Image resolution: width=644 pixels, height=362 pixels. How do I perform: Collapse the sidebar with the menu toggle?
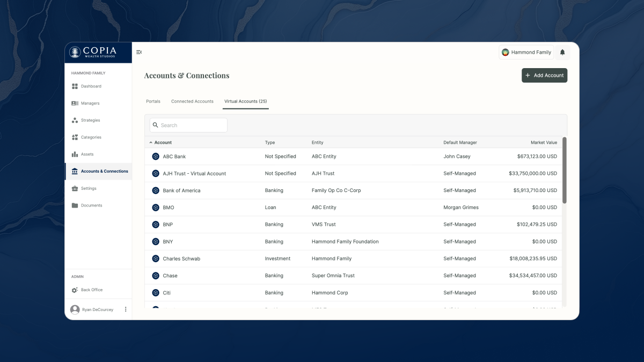(139, 52)
